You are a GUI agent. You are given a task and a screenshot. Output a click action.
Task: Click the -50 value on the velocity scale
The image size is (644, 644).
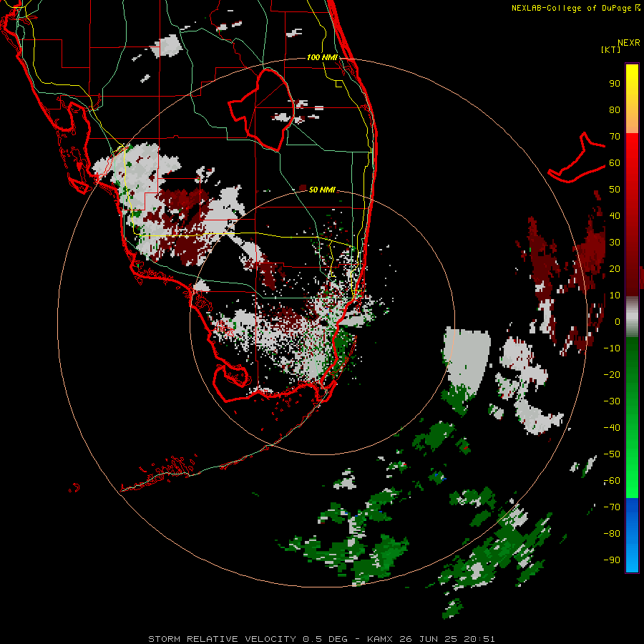point(612,454)
